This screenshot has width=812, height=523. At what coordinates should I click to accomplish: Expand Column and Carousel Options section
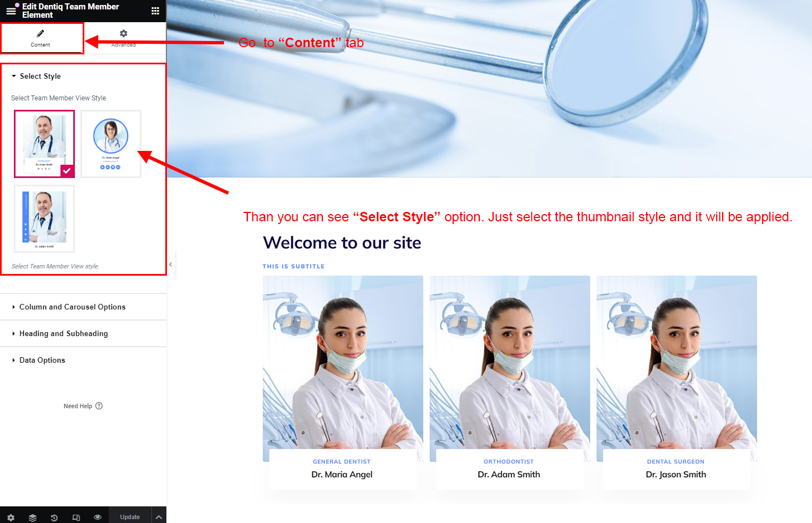tap(72, 307)
